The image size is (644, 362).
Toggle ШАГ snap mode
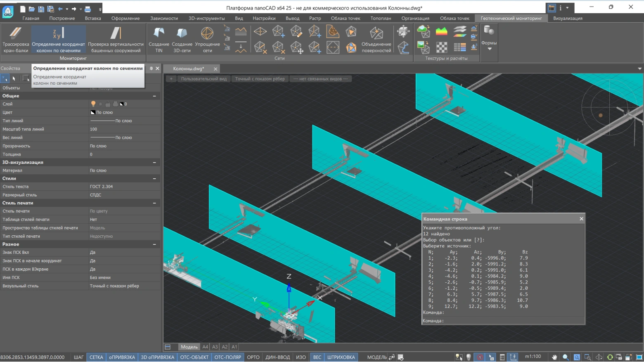[x=78, y=357]
